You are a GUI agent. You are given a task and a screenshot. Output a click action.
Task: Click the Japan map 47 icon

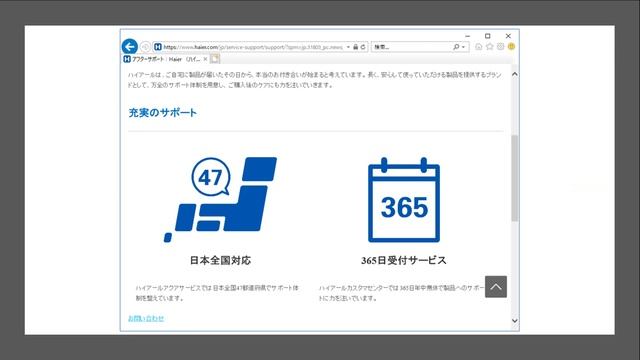(220, 200)
